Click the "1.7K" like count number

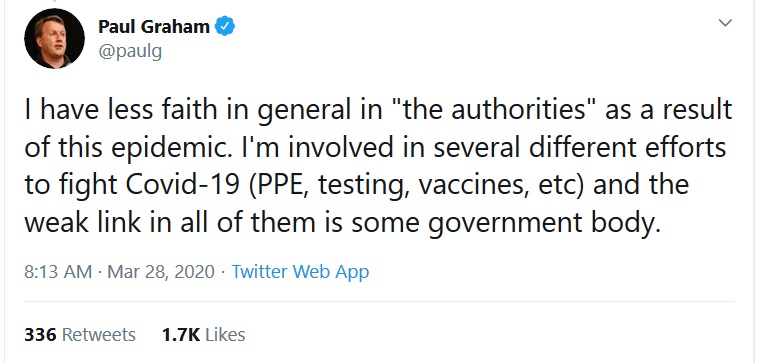tap(181, 335)
